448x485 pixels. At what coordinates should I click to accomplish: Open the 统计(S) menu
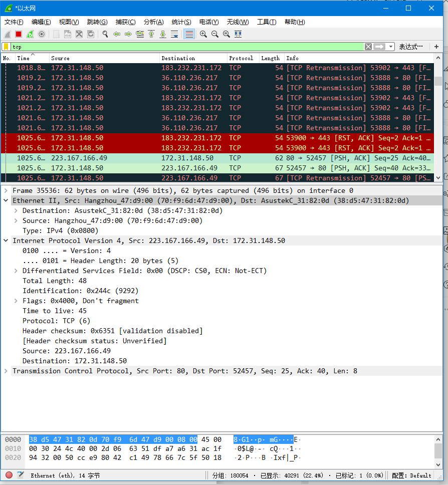coord(181,22)
